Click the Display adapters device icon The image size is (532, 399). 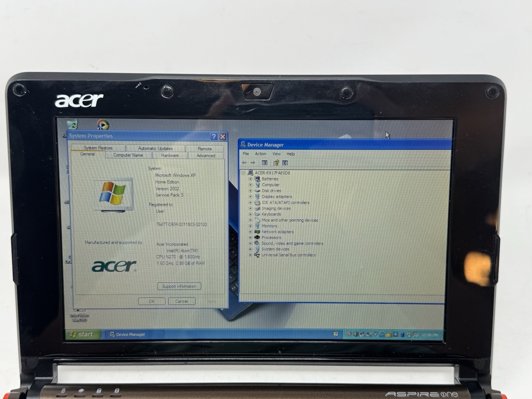click(x=257, y=197)
